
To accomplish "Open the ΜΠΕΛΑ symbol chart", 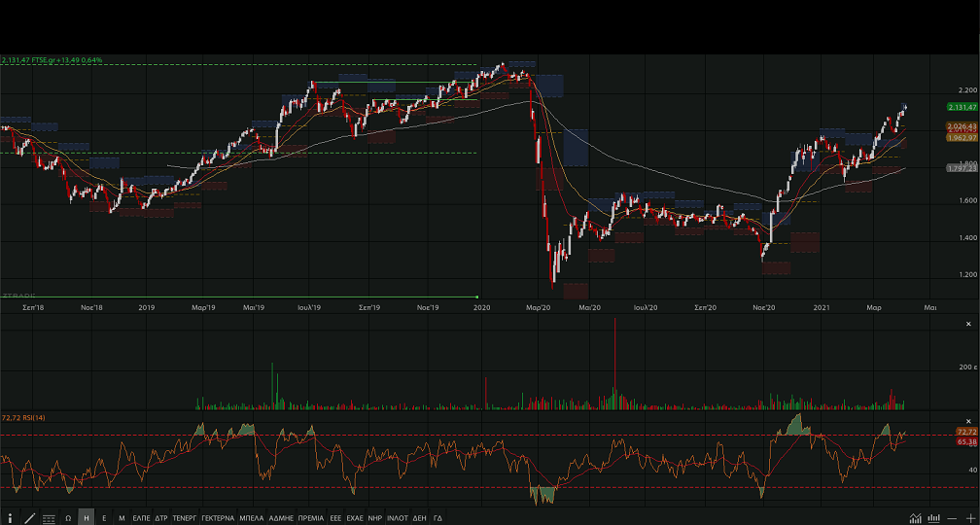I will coord(251,518).
